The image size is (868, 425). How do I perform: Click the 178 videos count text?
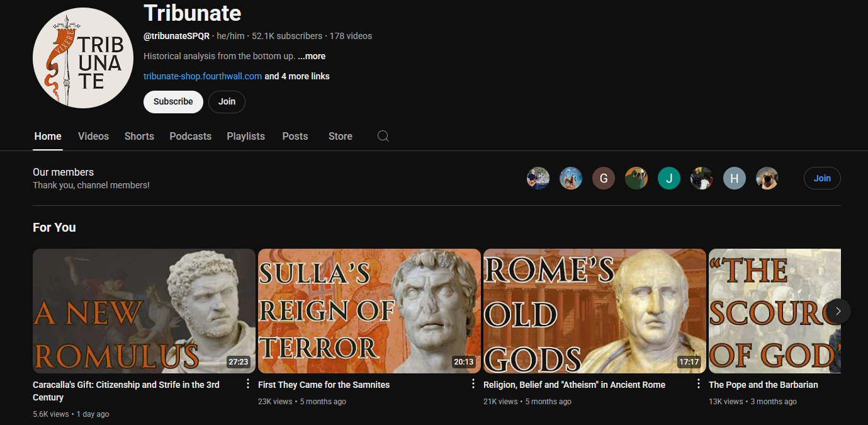(351, 36)
